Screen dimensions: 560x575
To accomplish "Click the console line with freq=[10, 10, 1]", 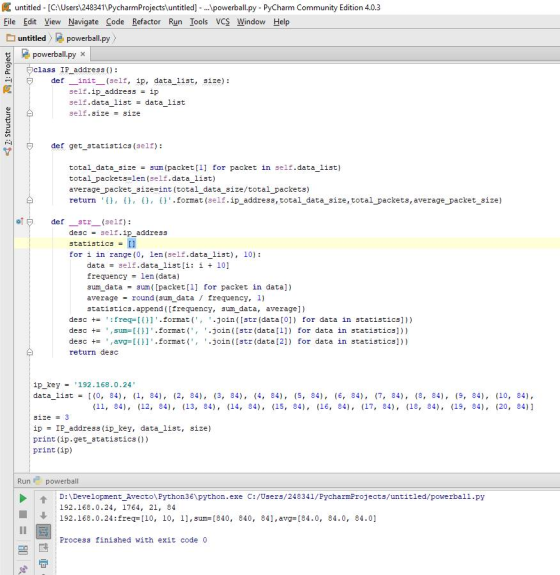I will 218,519.
